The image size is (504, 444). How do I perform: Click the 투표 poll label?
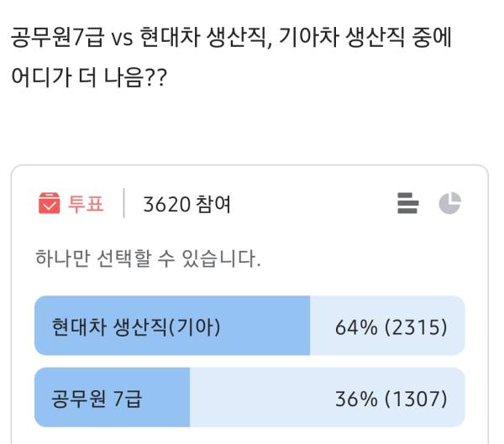86,204
